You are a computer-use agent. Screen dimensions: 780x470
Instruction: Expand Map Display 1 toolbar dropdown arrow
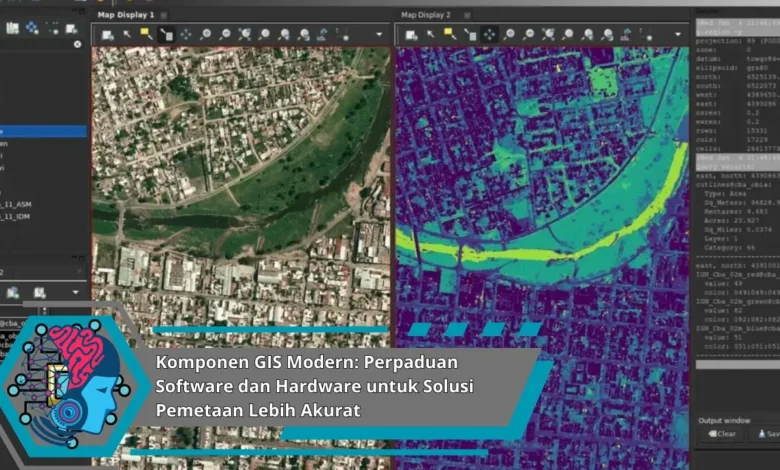pyautogui.click(x=379, y=34)
